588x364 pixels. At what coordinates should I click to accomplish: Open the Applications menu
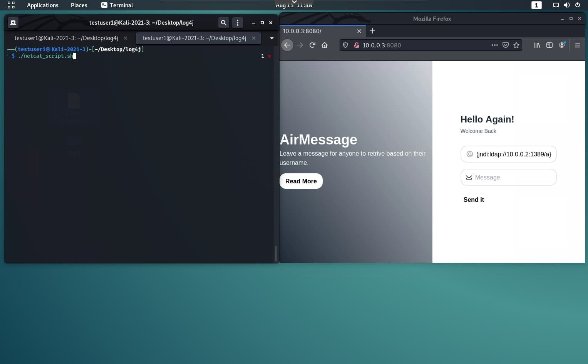(x=43, y=5)
